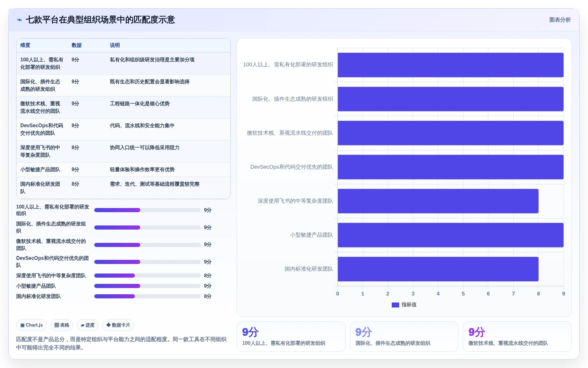Image resolution: width=588 pixels, height=368 pixels.
Task: Select the 数据卡片 tag chip
Action: tap(118, 325)
